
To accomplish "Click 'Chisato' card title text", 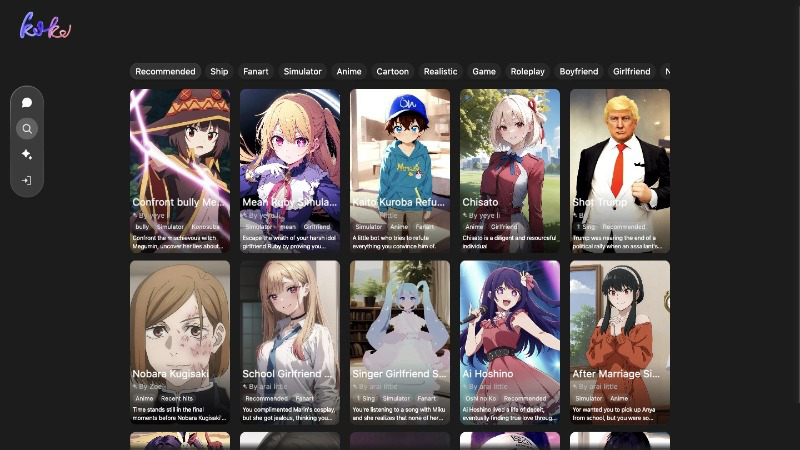I will tap(480, 203).
